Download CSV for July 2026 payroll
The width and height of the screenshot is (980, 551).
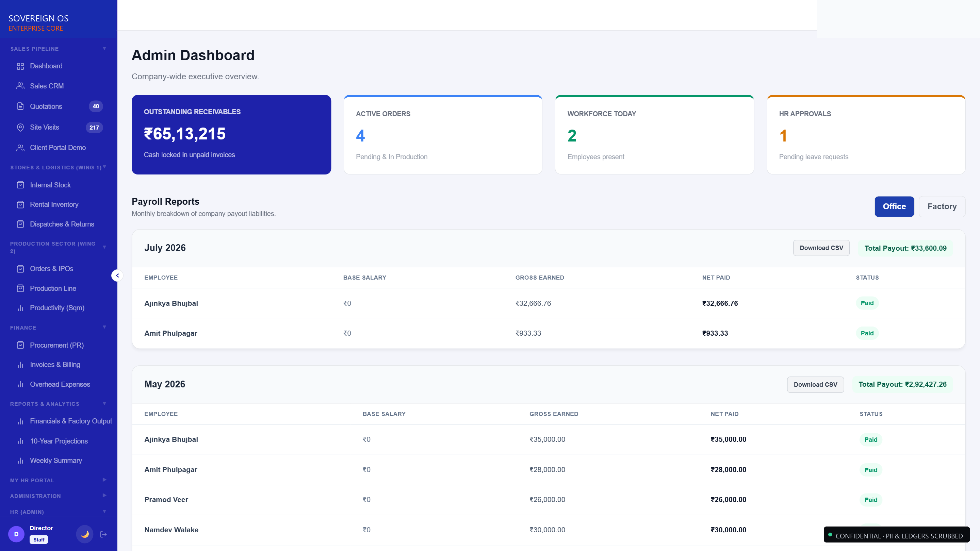(x=821, y=248)
